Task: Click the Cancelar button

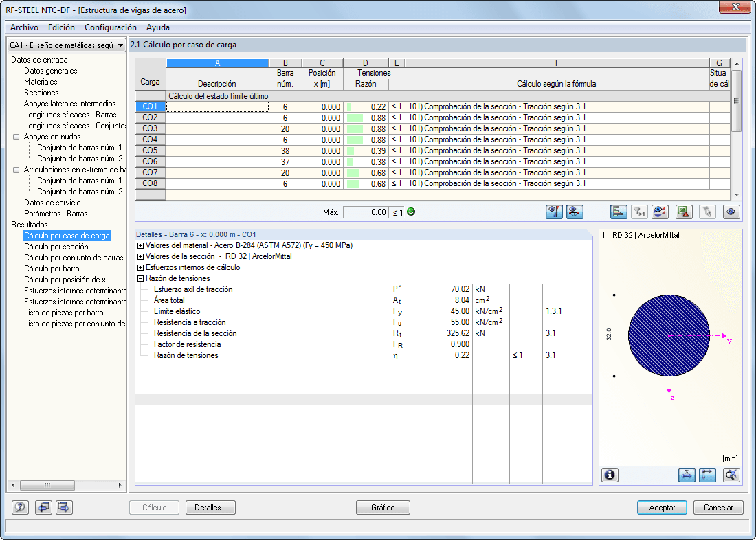Action: 718,508
